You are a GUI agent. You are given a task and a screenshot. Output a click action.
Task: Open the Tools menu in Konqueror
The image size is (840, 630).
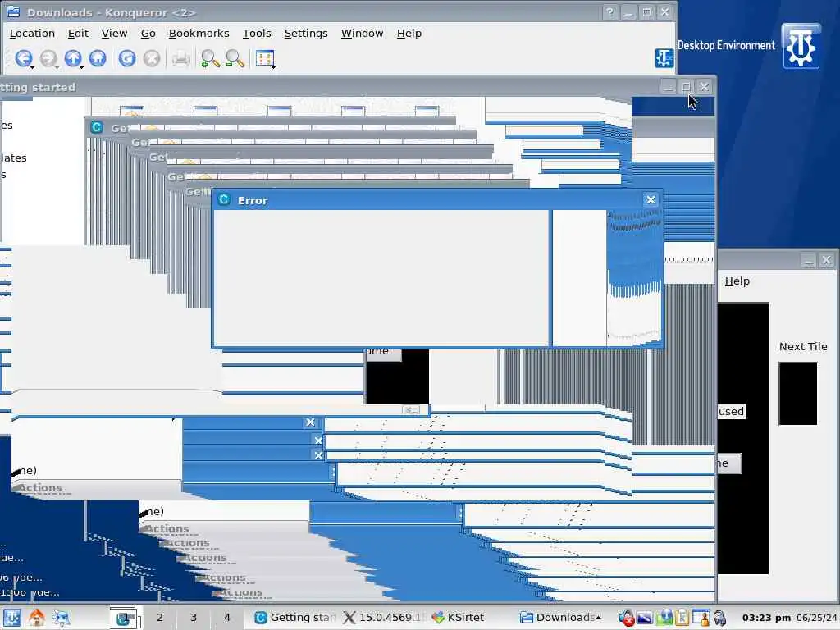tap(257, 33)
